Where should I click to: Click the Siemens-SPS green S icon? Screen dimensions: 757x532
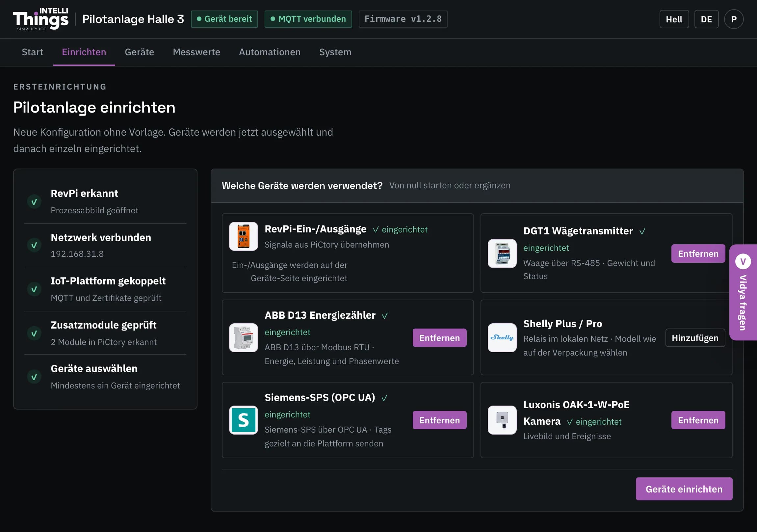pos(243,420)
